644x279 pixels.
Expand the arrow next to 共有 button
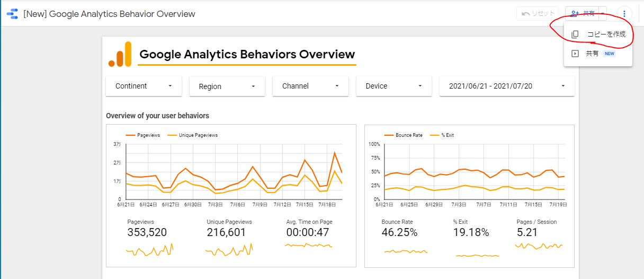(x=602, y=14)
